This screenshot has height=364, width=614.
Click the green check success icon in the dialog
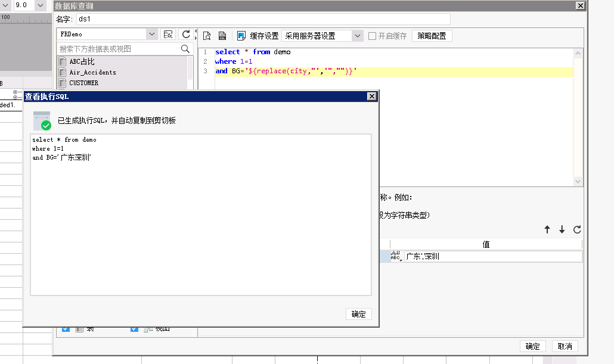pyautogui.click(x=46, y=125)
